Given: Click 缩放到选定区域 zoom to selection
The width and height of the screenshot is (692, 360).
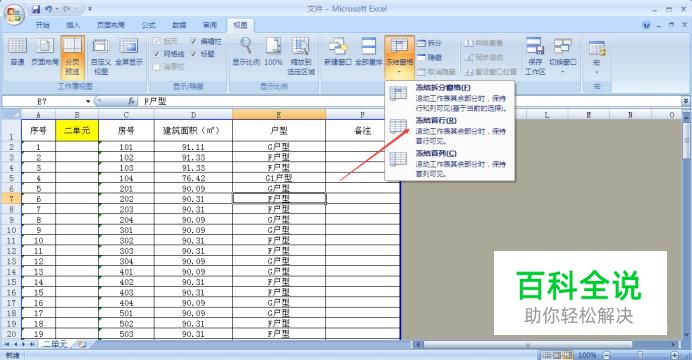Looking at the screenshot, I should pyautogui.click(x=301, y=56).
